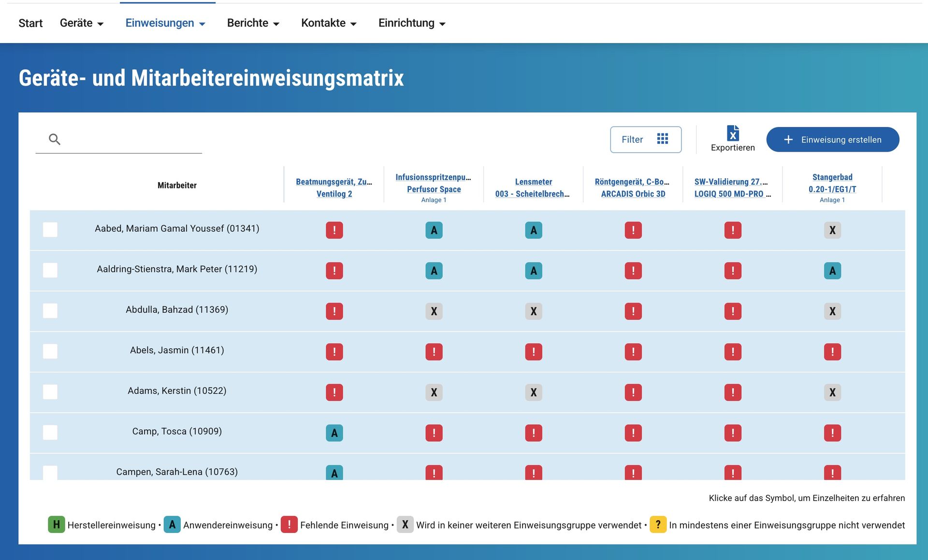928x560 pixels.
Task: Click Camp, Tosca's Ventilog 2 'A' icon
Action: click(334, 433)
